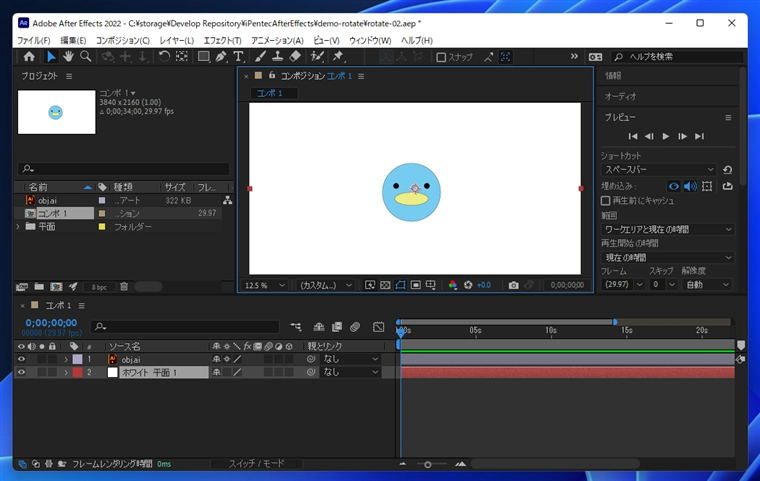Screen dimensions: 760x481
Task: Open the (29.97) frame rate dropdown
Action: coord(622,285)
